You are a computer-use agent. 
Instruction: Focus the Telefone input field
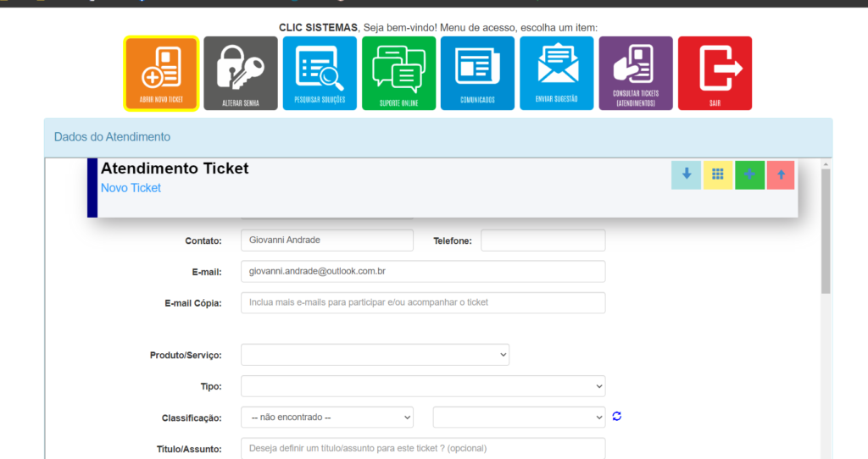pos(542,241)
